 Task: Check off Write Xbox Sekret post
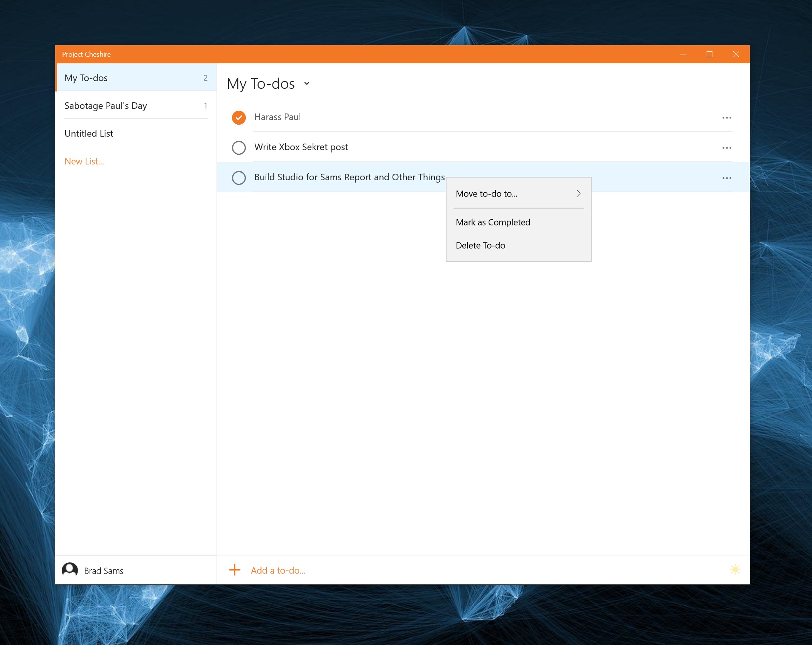239,147
